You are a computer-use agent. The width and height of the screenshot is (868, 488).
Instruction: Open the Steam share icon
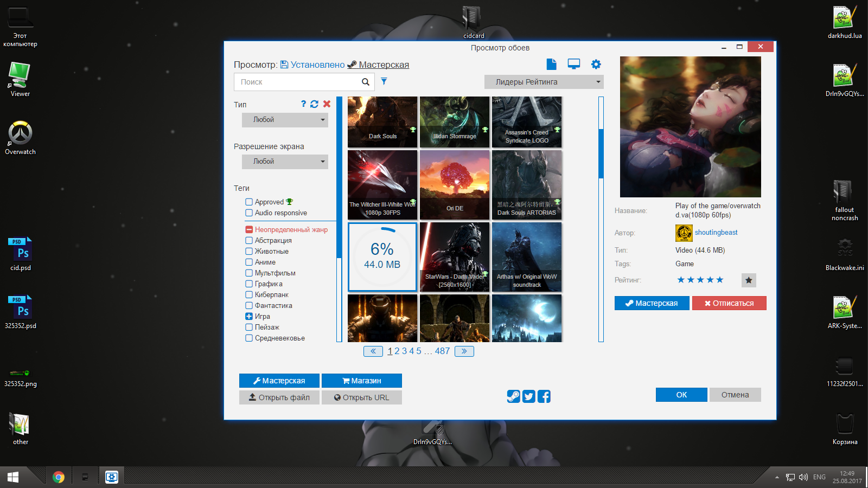tap(513, 396)
